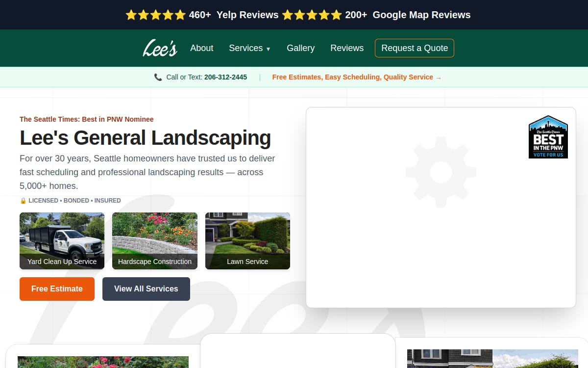Image resolution: width=588 pixels, height=368 pixels.
Task: Click Request a Quote button
Action: (x=415, y=48)
